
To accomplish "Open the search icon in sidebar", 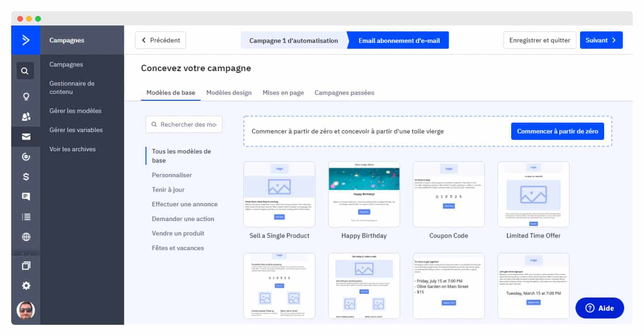I will (x=25, y=71).
